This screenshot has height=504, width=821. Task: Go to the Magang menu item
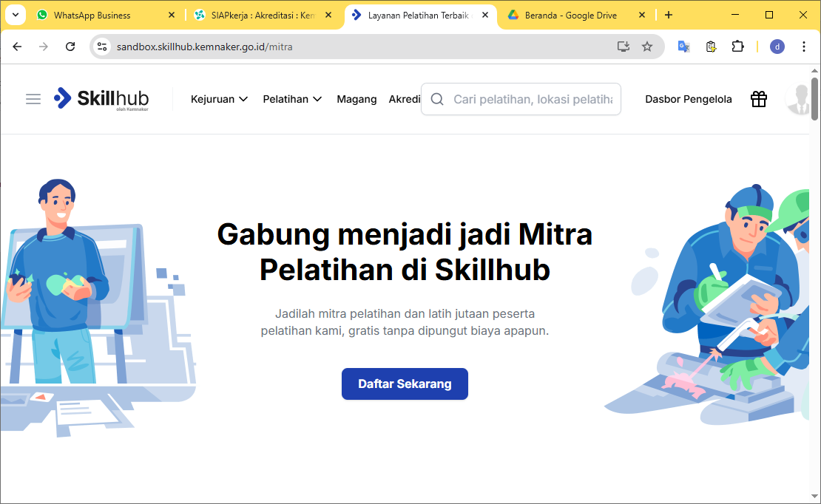[x=357, y=99]
